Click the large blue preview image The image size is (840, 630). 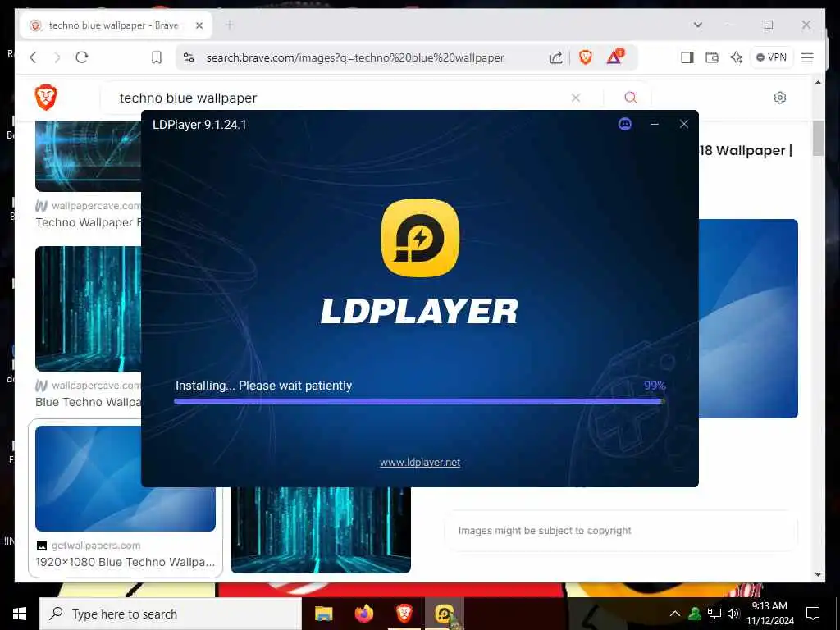[748, 318]
